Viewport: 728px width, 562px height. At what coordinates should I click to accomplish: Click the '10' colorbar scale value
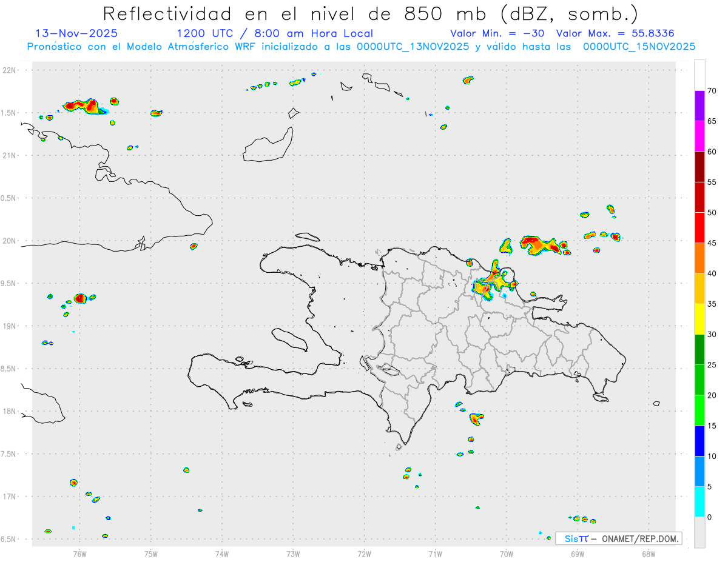pyautogui.click(x=712, y=456)
